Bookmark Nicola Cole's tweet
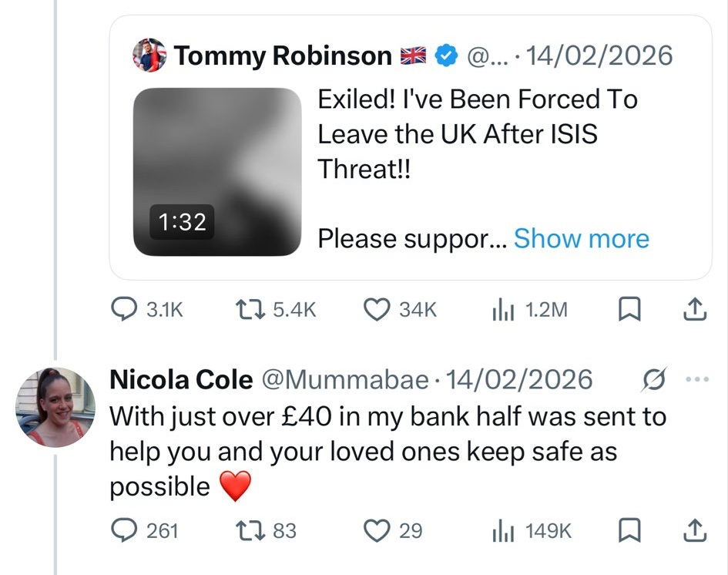Screen dimensions: 728x575 (x=630, y=530)
